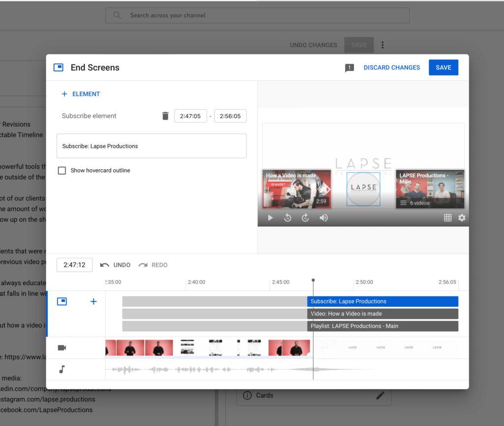Edit Cards with the pencil icon

[x=380, y=395]
